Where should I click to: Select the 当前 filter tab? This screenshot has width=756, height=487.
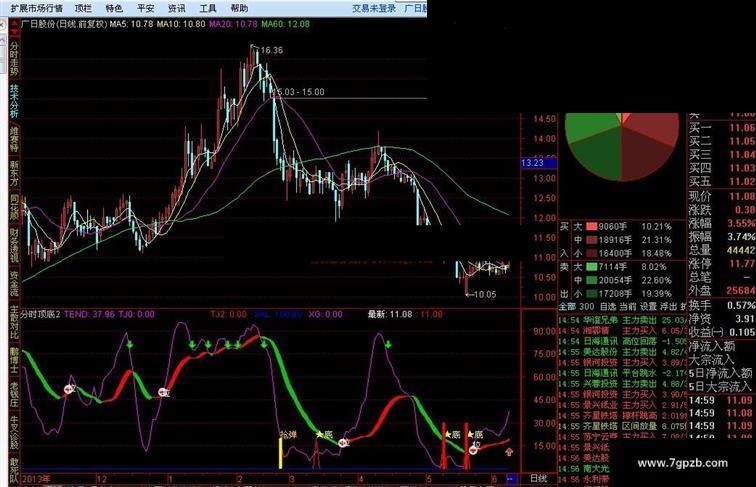(x=628, y=306)
